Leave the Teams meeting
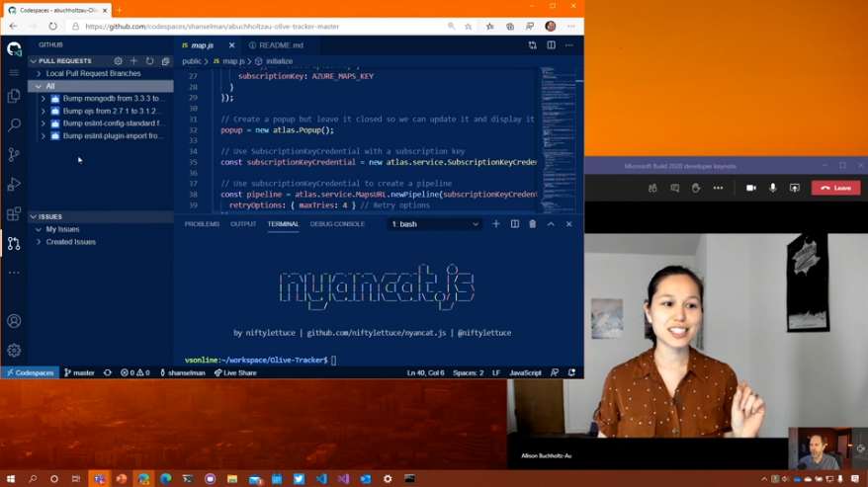Screen dimensions: 868x487 click(x=836, y=188)
